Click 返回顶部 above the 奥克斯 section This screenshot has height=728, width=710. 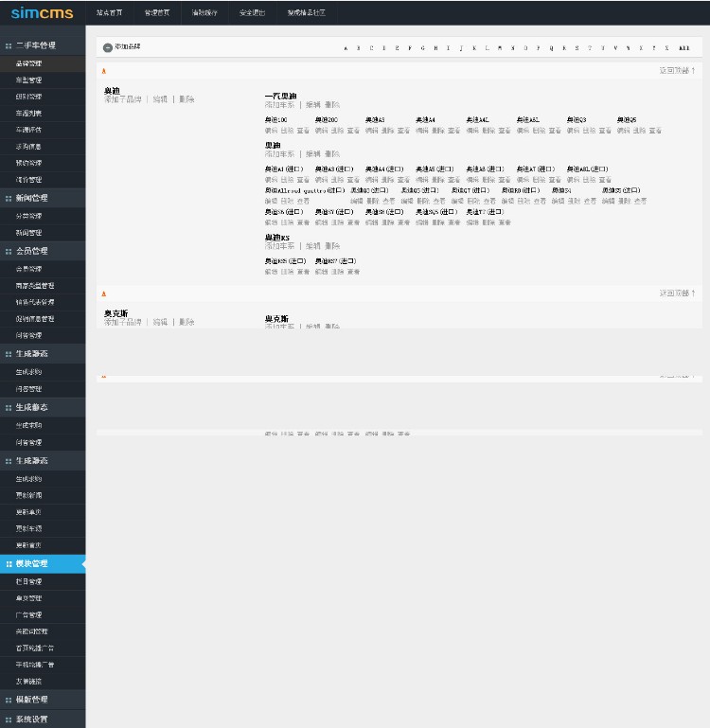click(677, 293)
